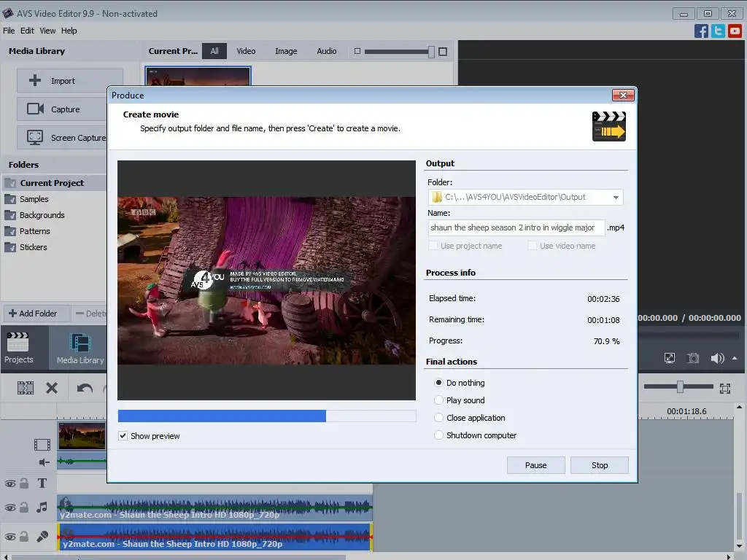Click the video track filmstrip icon
Viewport: 747px width, 560px height.
(42, 445)
